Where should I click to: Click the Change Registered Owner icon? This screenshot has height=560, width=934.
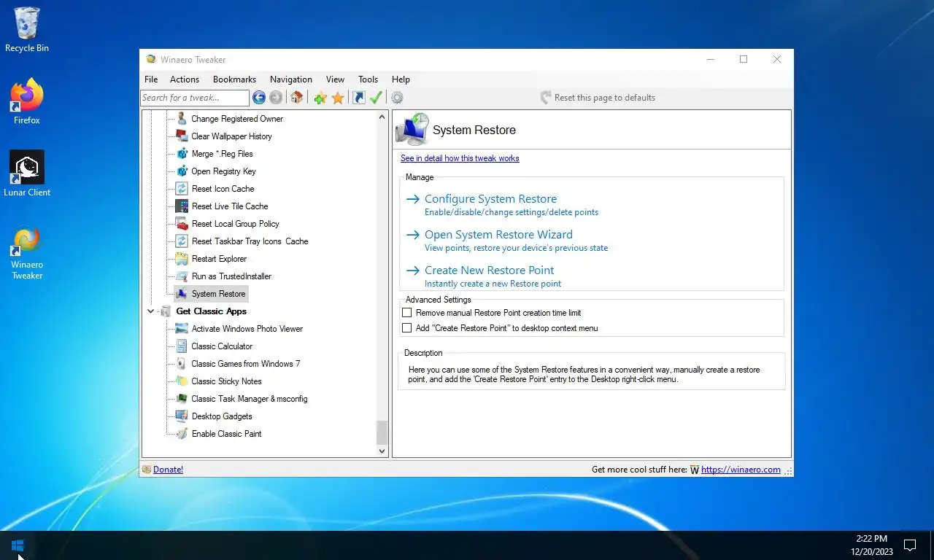(x=182, y=119)
